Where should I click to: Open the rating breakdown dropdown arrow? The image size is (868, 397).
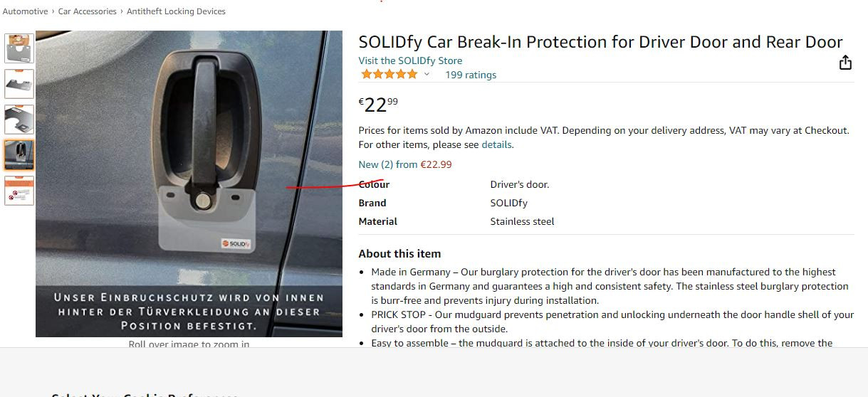[427, 75]
